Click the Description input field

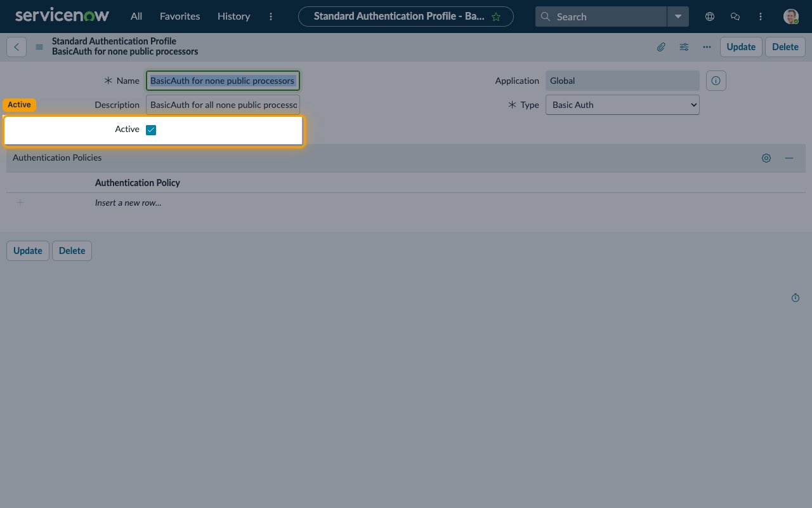(223, 105)
